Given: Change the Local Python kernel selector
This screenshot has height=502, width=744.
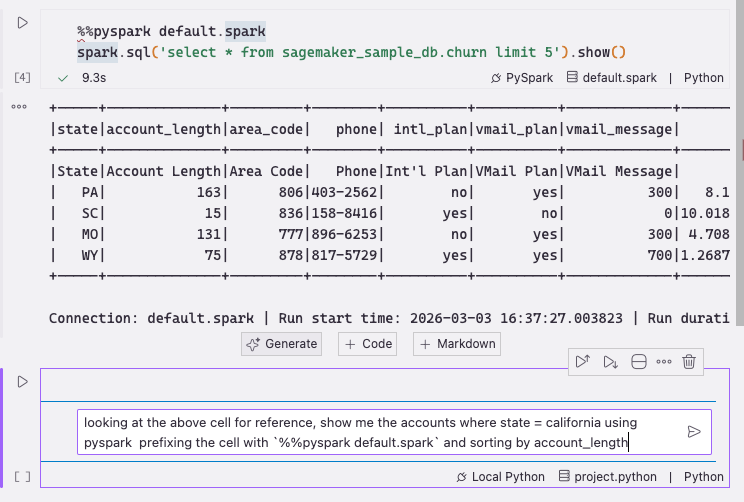Looking at the screenshot, I should 501,477.
